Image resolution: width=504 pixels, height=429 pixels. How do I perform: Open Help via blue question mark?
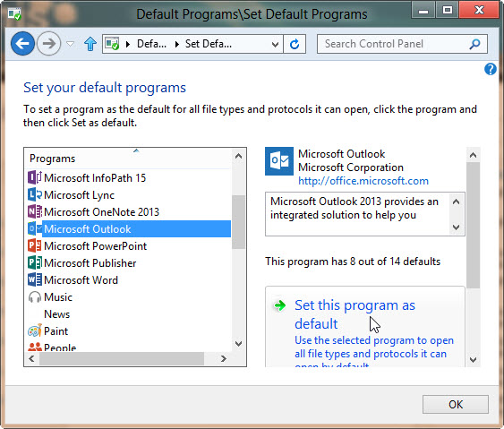pos(491,69)
